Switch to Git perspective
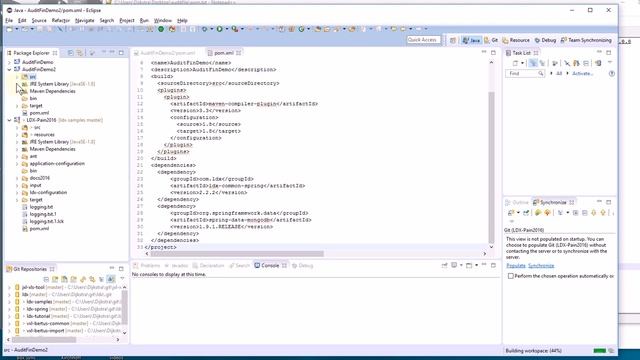Image resolution: width=640 pixels, height=360 pixels. [x=491, y=40]
